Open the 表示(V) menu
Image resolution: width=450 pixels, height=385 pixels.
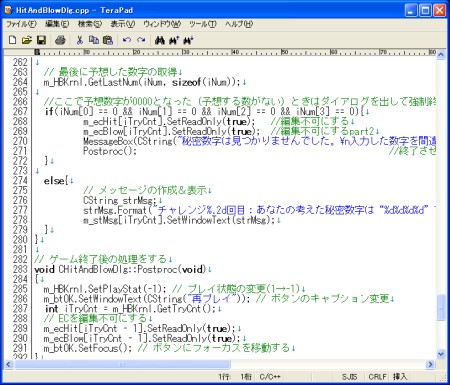[123, 24]
